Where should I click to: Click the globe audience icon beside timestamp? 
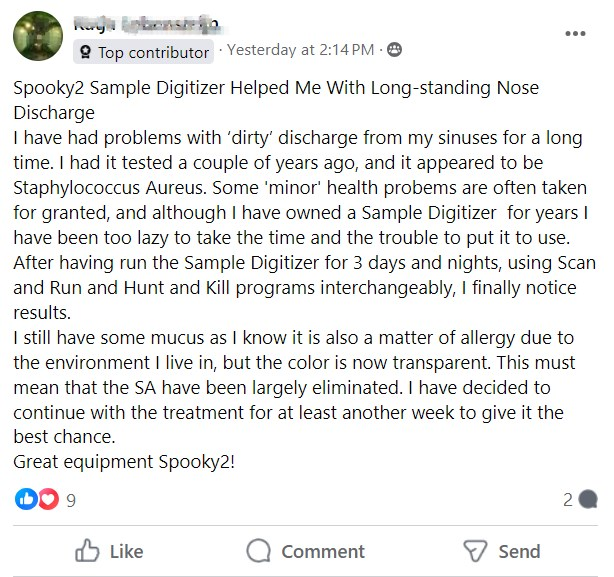click(x=394, y=50)
